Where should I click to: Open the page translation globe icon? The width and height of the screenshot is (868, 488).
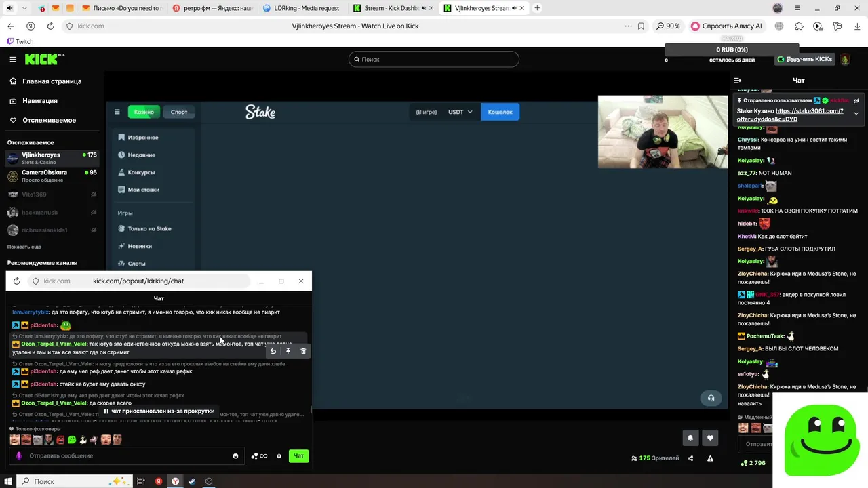point(779,26)
